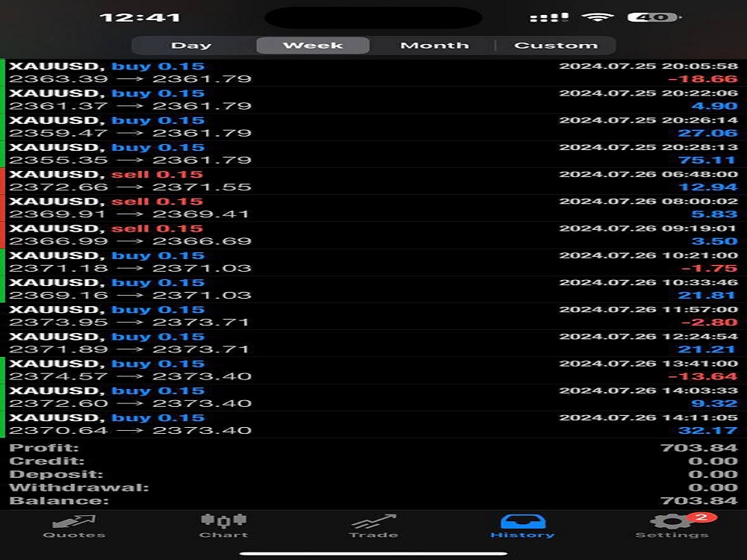
Task: Select the 21.21 profit value
Action: [707, 350]
